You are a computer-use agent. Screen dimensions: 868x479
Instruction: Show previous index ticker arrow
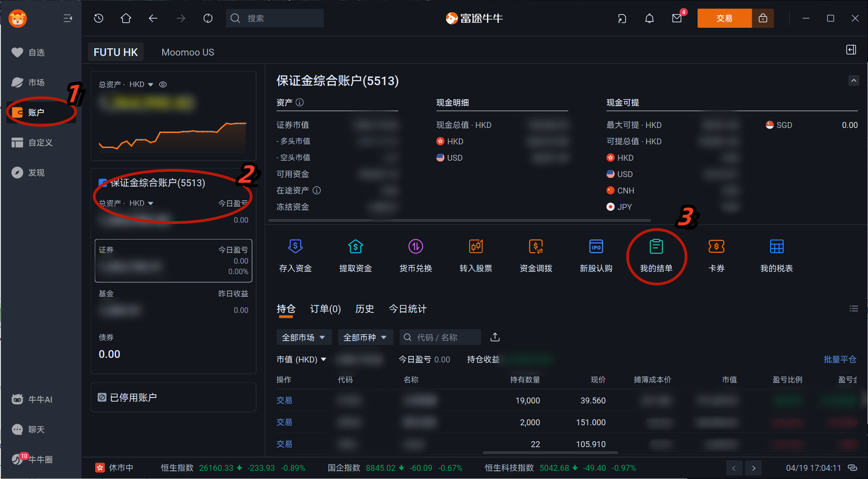point(734,468)
